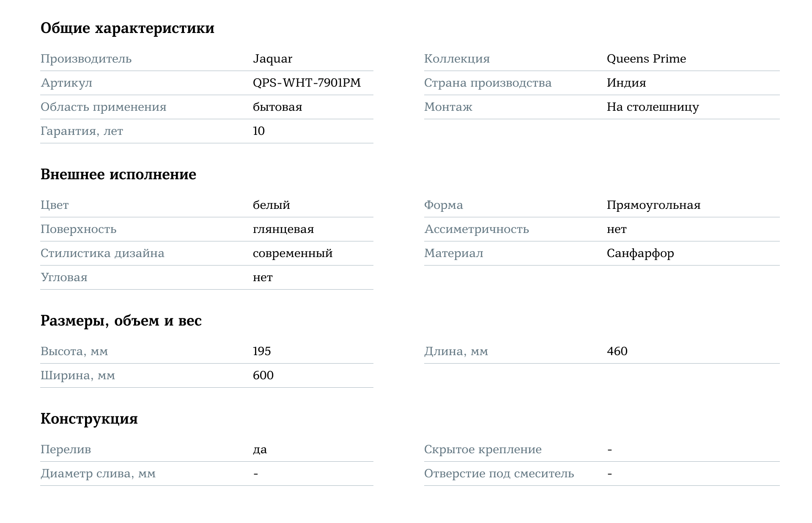Click the Санфарфор material value
The image size is (812, 523).
[x=640, y=253]
